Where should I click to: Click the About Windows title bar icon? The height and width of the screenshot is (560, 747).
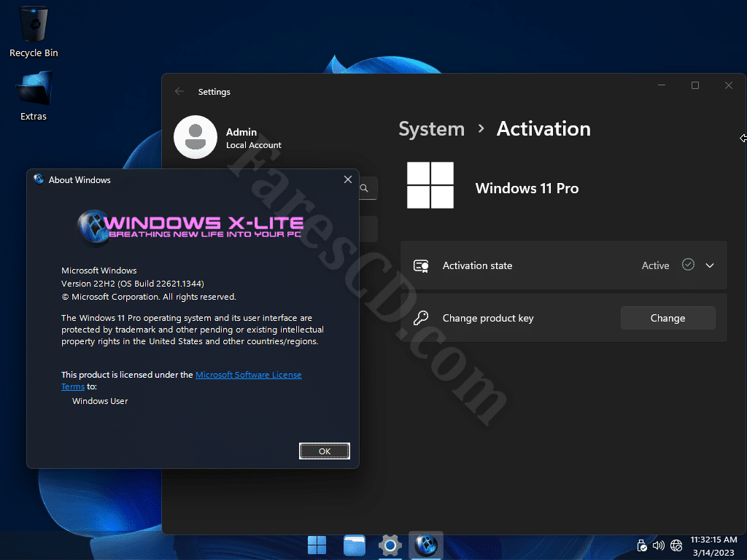tap(39, 179)
